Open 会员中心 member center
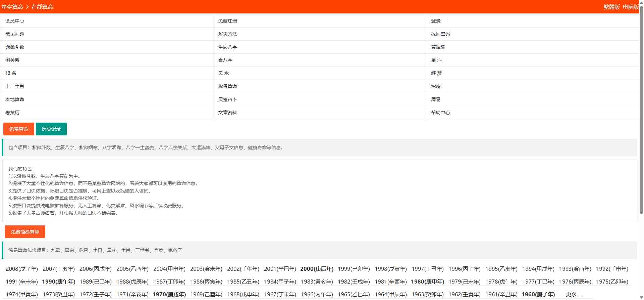The height and width of the screenshot is (300, 644). pyautogui.click(x=15, y=21)
